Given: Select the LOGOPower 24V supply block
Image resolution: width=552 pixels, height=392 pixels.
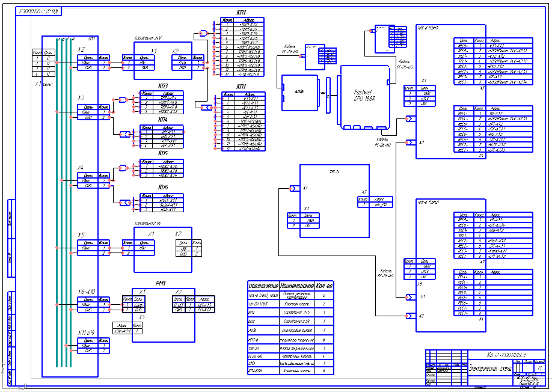Looking at the screenshot, I should tap(163, 61).
